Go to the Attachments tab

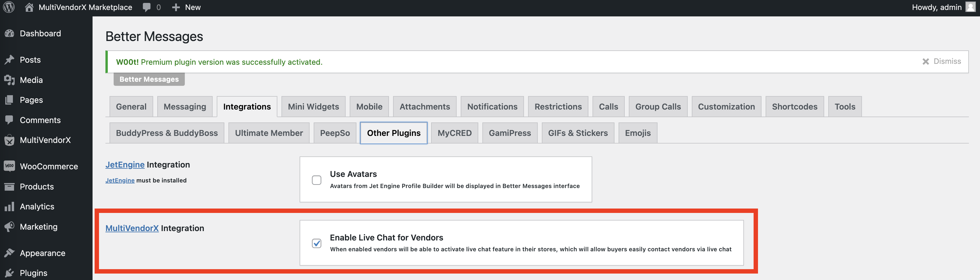coord(425,107)
